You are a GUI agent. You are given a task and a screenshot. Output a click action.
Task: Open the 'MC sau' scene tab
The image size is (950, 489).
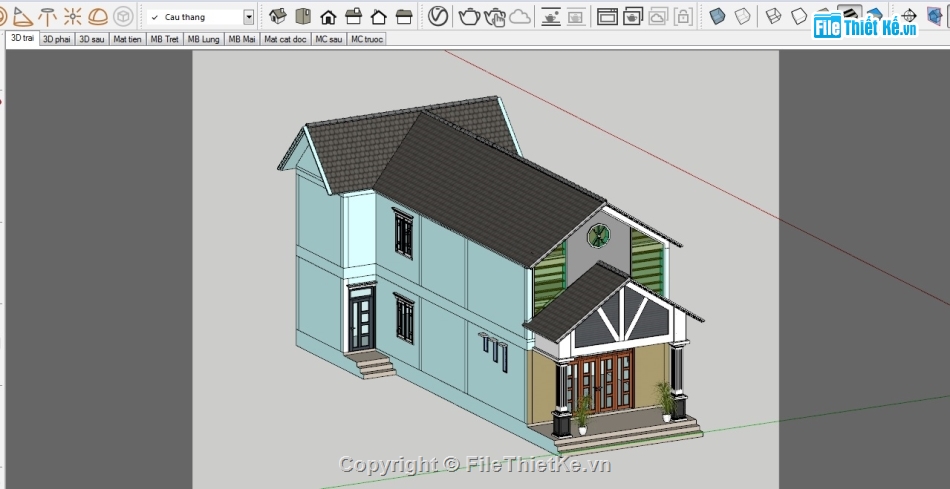[329, 39]
